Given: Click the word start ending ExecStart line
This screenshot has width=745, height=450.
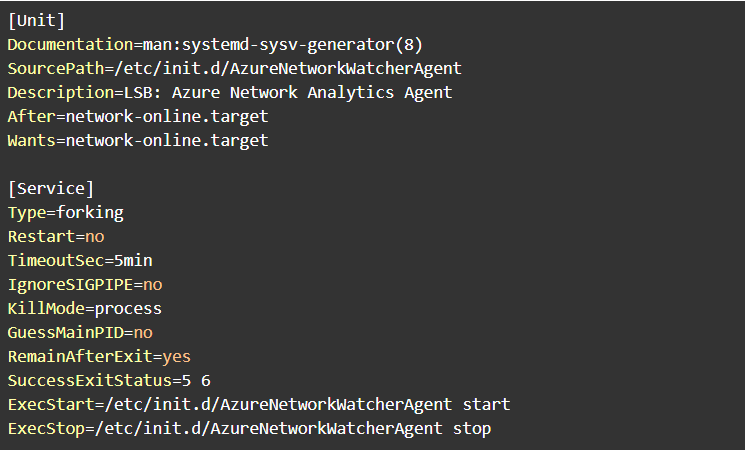Looking at the screenshot, I should (x=486, y=404).
